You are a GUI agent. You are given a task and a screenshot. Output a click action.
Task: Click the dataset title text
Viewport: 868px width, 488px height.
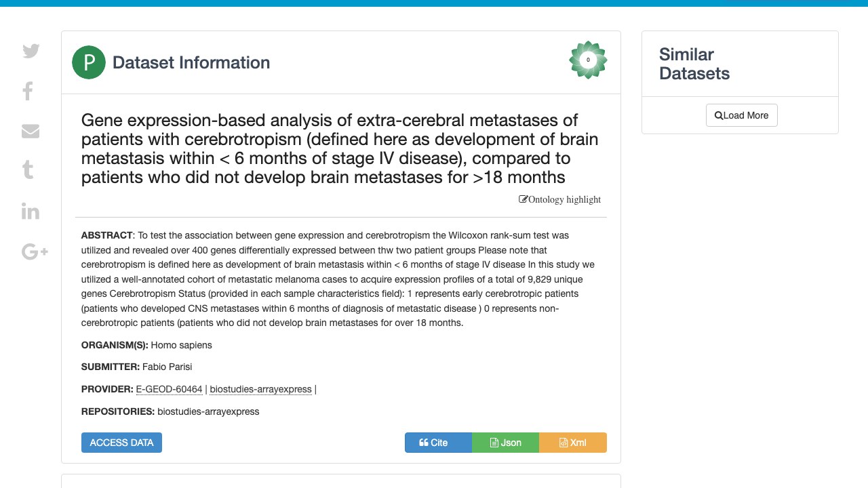[x=340, y=148]
